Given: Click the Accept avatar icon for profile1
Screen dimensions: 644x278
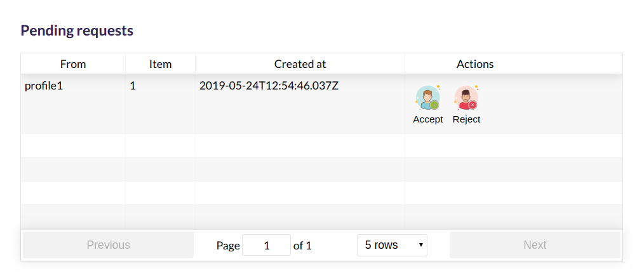Looking at the screenshot, I should click(427, 98).
